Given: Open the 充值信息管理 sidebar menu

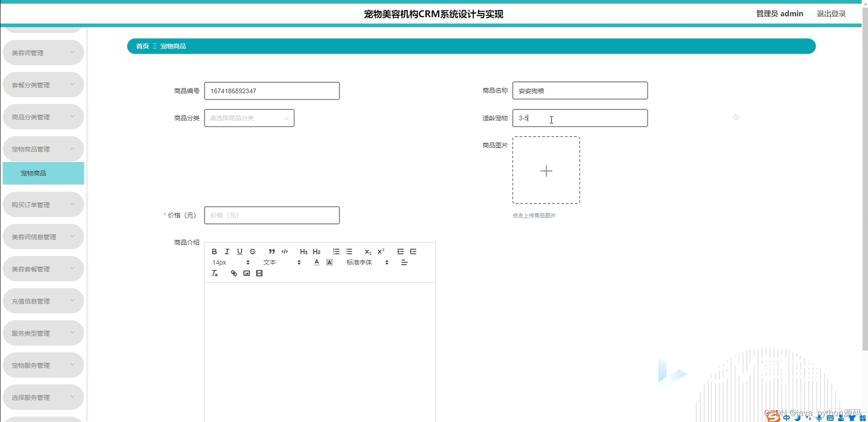Looking at the screenshot, I should (x=43, y=301).
